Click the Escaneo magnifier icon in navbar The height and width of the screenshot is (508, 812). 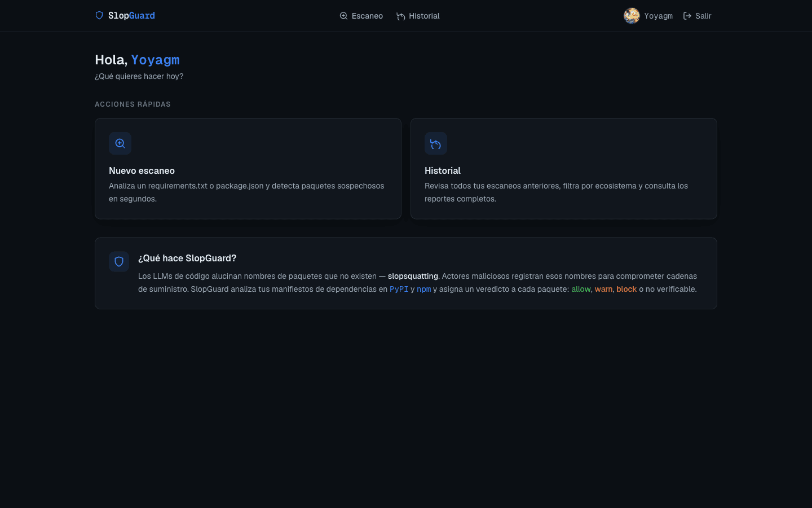point(343,16)
